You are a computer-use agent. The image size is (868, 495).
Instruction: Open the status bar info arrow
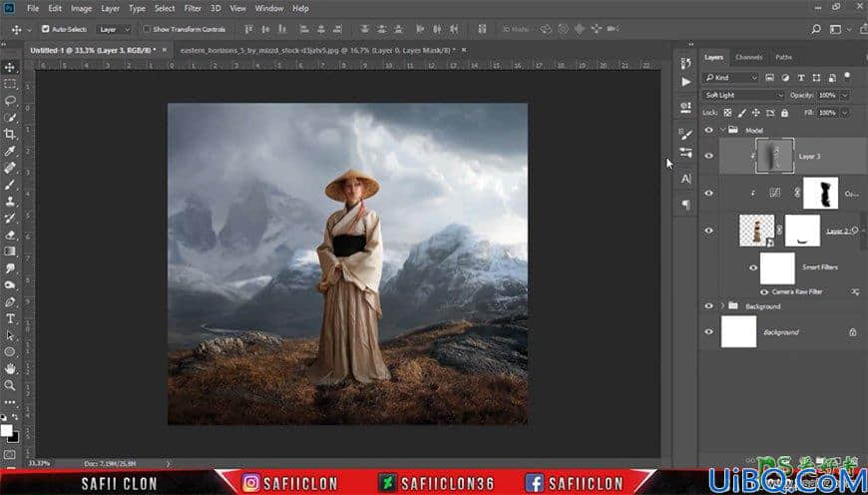(x=169, y=463)
